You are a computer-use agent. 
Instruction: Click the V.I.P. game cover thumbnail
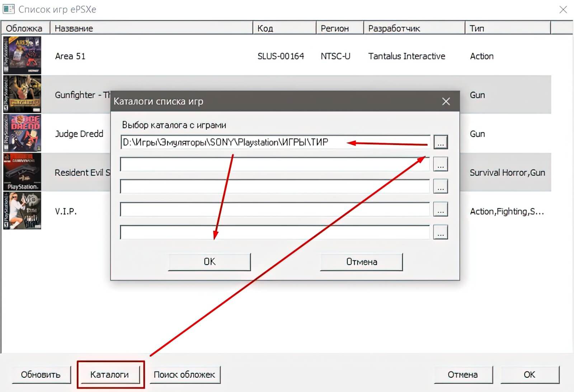pyautogui.click(x=22, y=211)
